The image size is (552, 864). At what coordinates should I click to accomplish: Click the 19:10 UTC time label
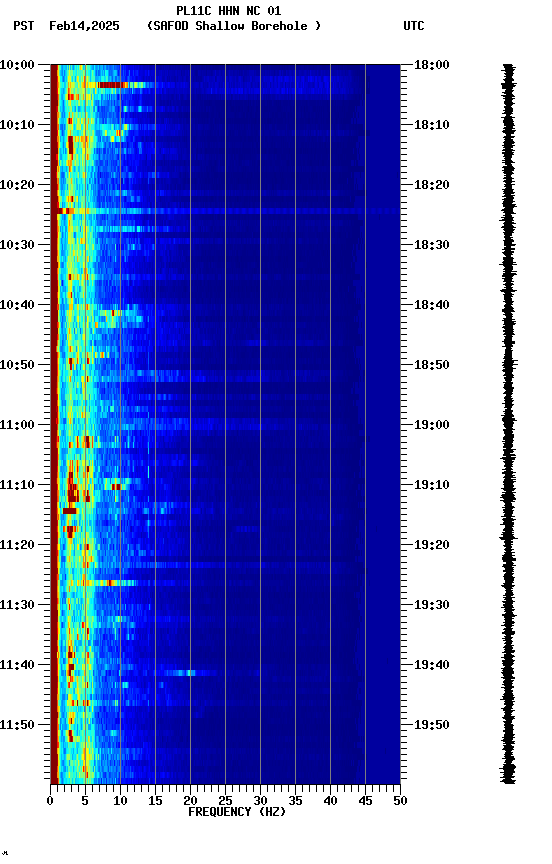pos(432,485)
